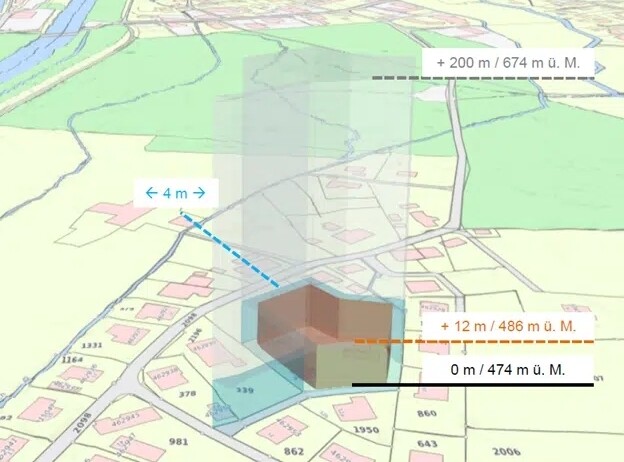The width and height of the screenshot is (624, 462).
Task: Click the '← 4 m →' distance label
Action: tap(175, 192)
